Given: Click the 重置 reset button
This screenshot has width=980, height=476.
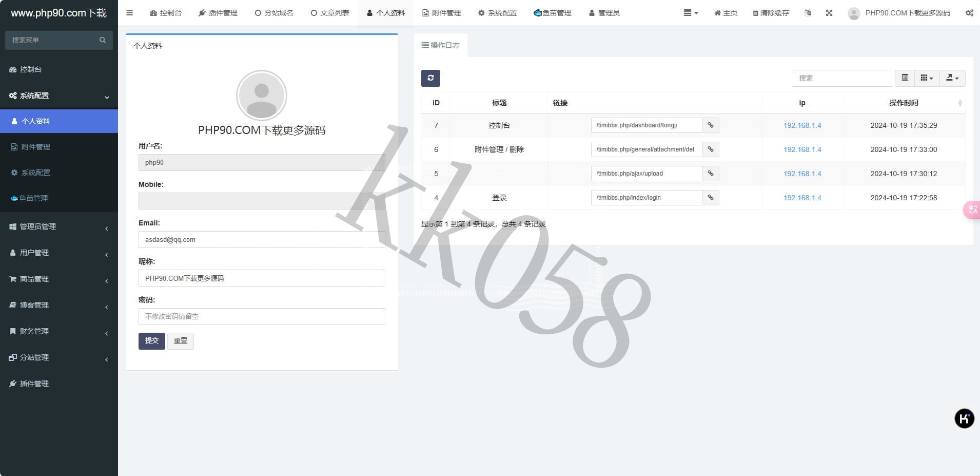Looking at the screenshot, I should pyautogui.click(x=181, y=341).
